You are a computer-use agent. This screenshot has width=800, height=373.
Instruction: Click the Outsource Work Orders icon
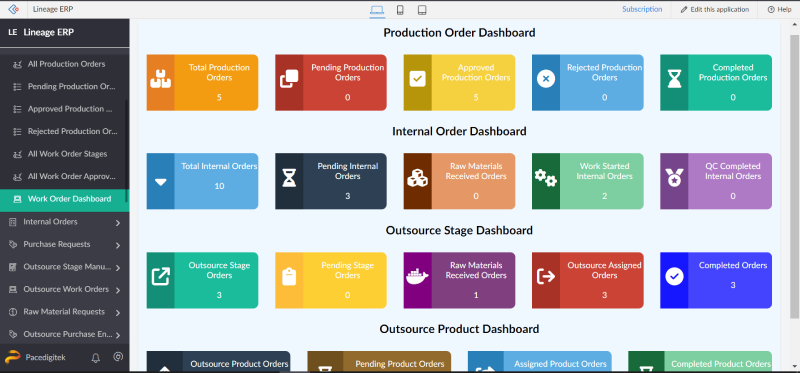[x=13, y=289]
